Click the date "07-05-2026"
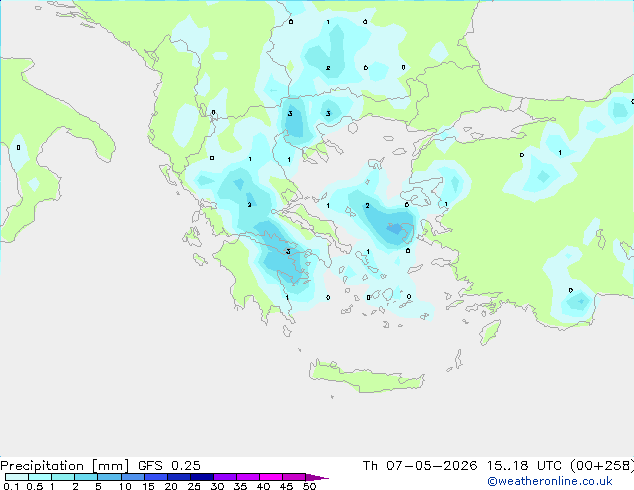The image size is (634, 490). 431,466
